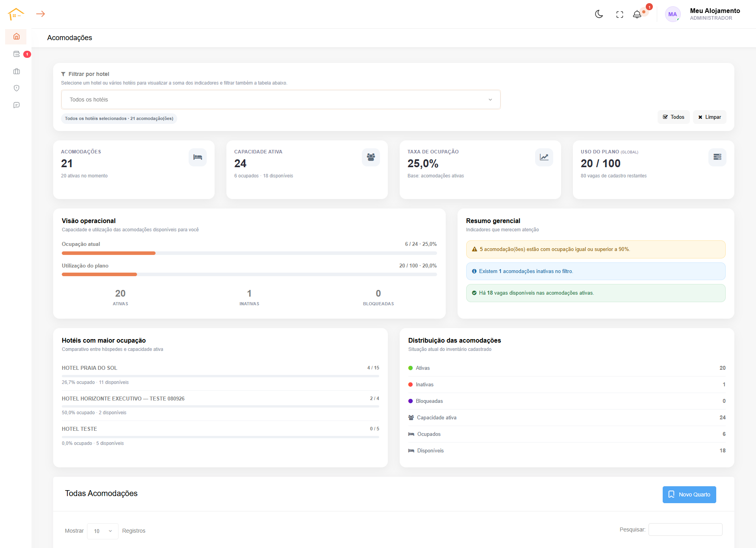
Task: Click the Acomodações page title
Action: pos(70,38)
